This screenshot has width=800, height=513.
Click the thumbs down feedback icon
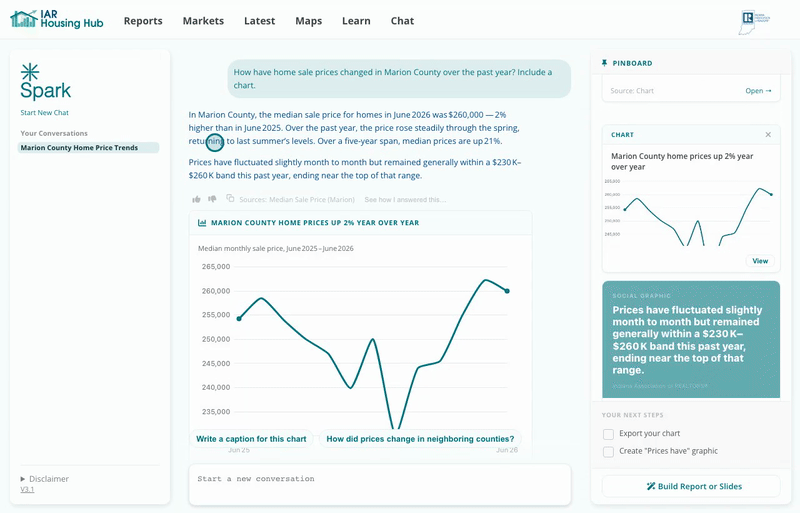pyautogui.click(x=212, y=199)
